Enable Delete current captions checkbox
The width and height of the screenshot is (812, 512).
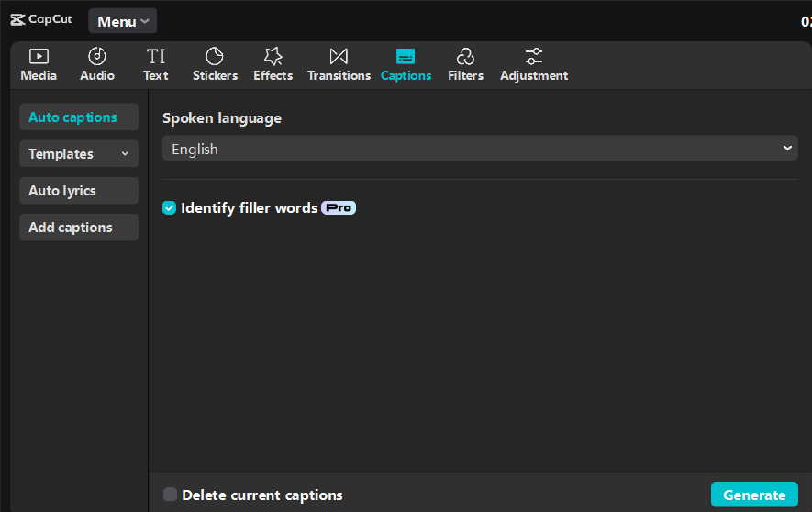171,495
